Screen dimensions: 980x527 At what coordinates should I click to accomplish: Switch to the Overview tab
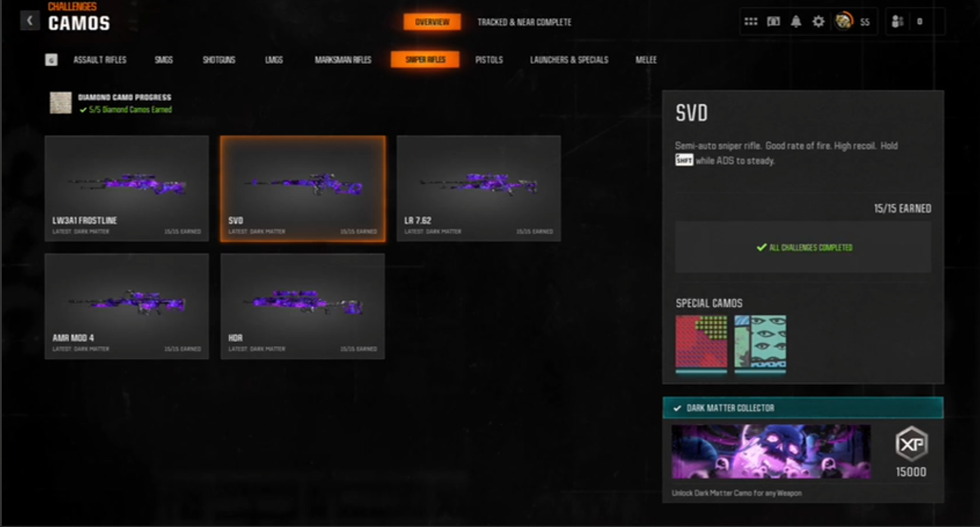432,22
